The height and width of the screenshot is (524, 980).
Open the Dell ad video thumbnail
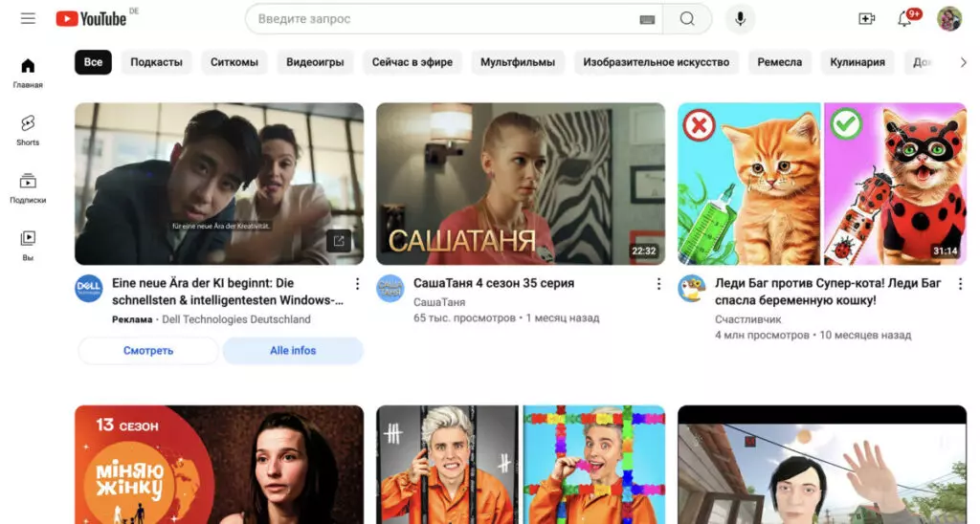(219, 184)
